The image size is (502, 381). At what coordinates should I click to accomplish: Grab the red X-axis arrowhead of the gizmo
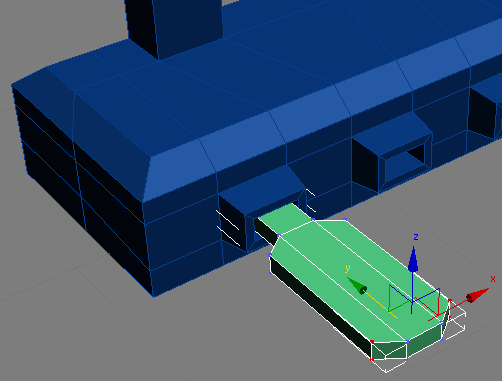477,295
